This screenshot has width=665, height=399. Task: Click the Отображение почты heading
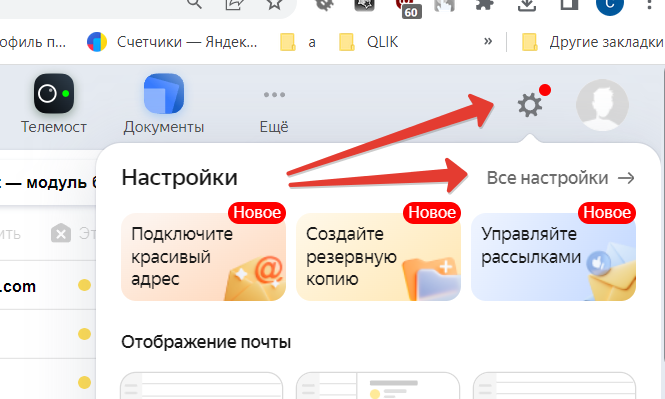206,342
